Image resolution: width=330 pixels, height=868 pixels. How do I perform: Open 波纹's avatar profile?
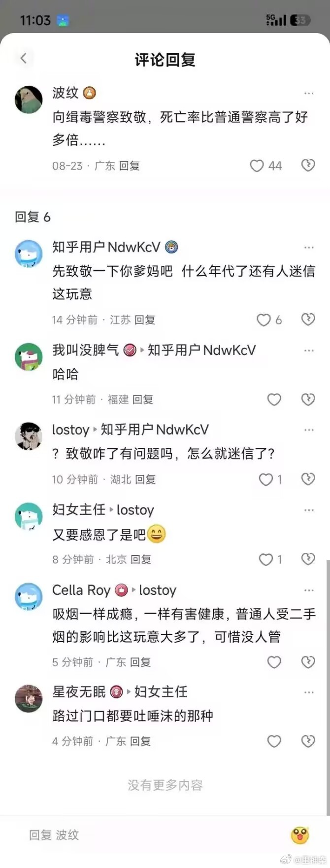pyautogui.click(x=29, y=100)
